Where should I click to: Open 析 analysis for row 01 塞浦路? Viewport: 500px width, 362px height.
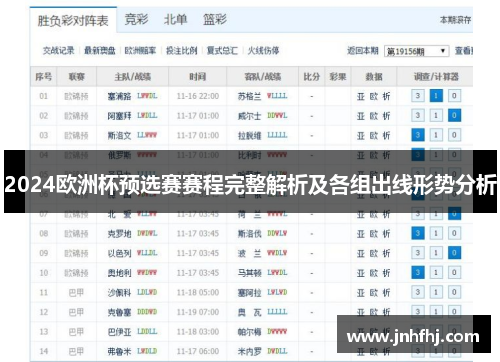(x=386, y=96)
